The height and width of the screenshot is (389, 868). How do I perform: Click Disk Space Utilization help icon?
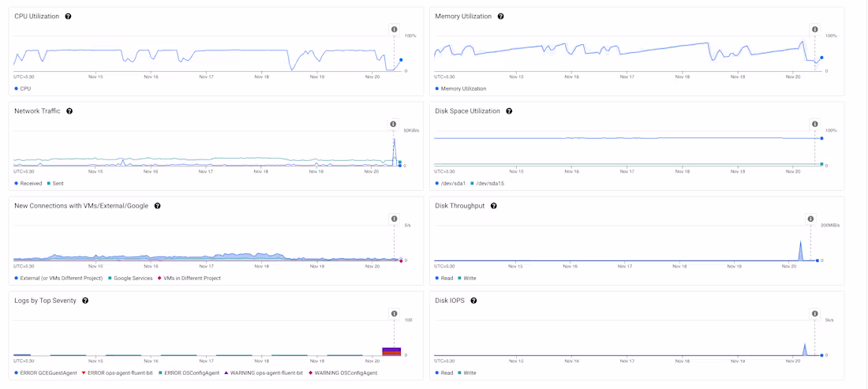(x=509, y=111)
